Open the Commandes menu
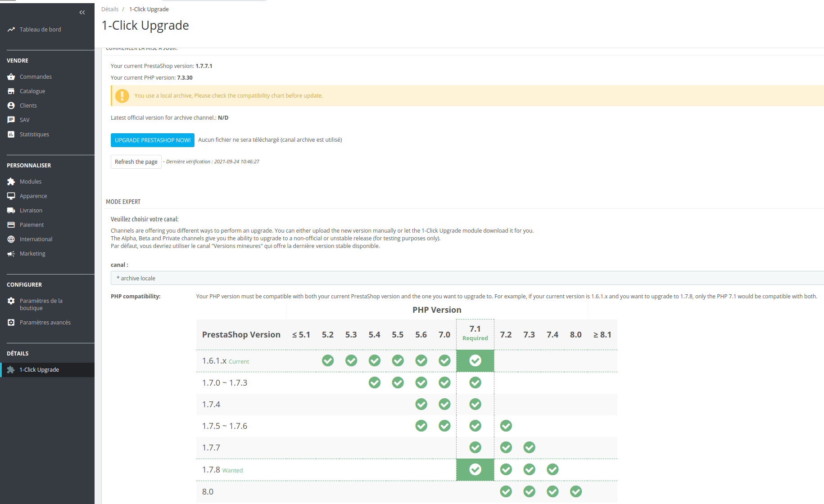Screen dimensions: 824x504 coord(36,77)
